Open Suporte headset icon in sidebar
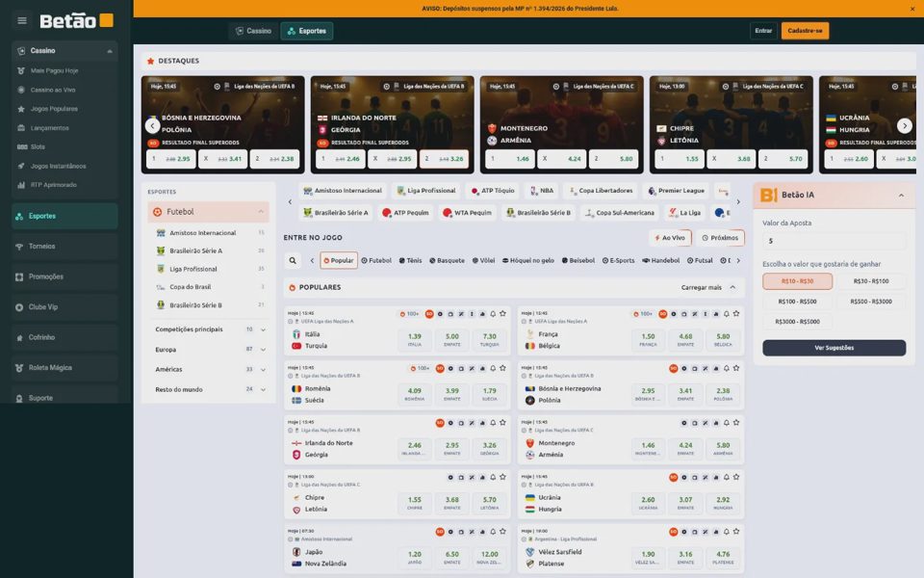 pyautogui.click(x=19, y=398)
